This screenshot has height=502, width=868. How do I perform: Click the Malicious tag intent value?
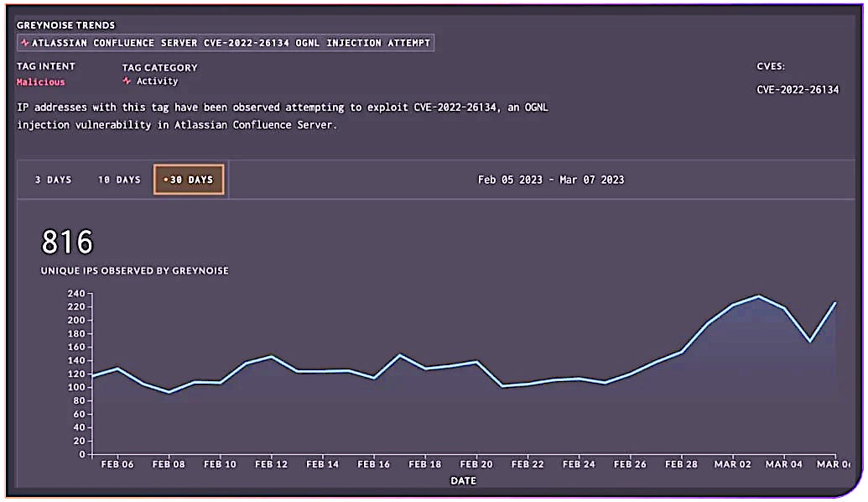tap(40, 82)
